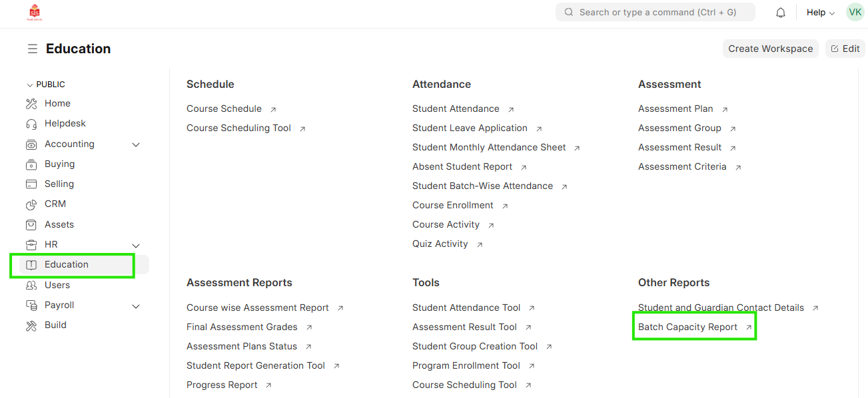Screen dimensions: 868x398
Task: Click the Create Workspace button
Action: pyautogui.click(x=770, y=49)
